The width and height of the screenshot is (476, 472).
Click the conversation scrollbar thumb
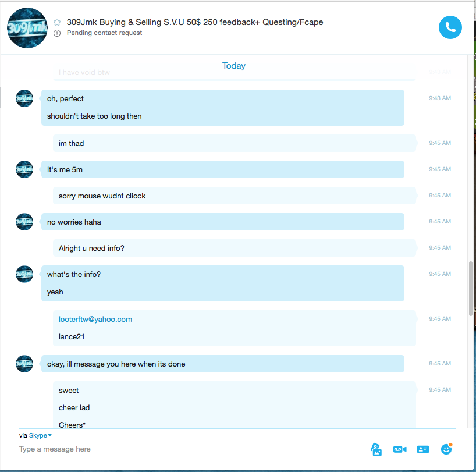[471, 288]
